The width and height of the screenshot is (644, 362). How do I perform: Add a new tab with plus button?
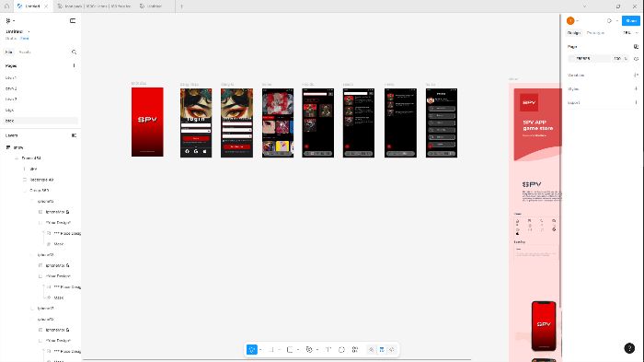pyautogui.click(x=181, y=6)
